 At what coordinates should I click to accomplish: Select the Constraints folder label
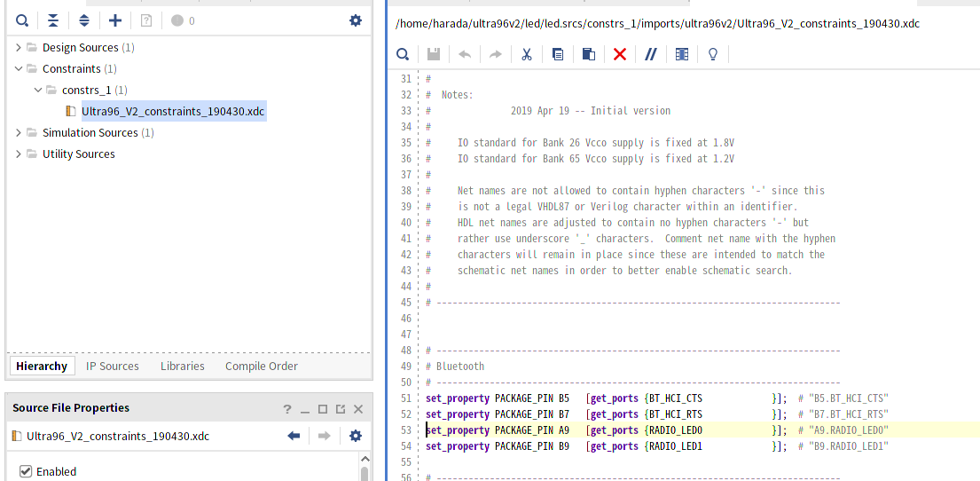[x=71, y=69]
